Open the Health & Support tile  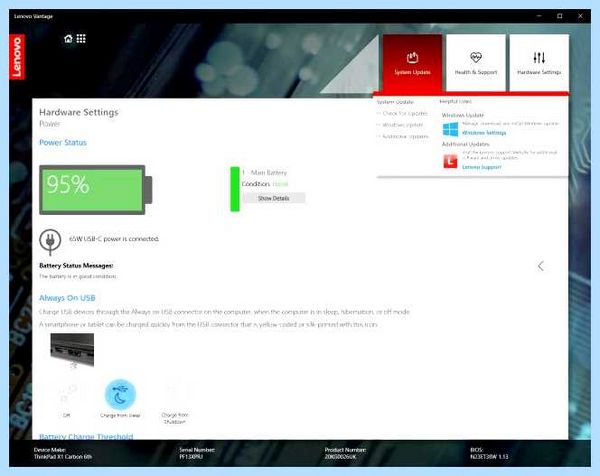coord(476,63)
